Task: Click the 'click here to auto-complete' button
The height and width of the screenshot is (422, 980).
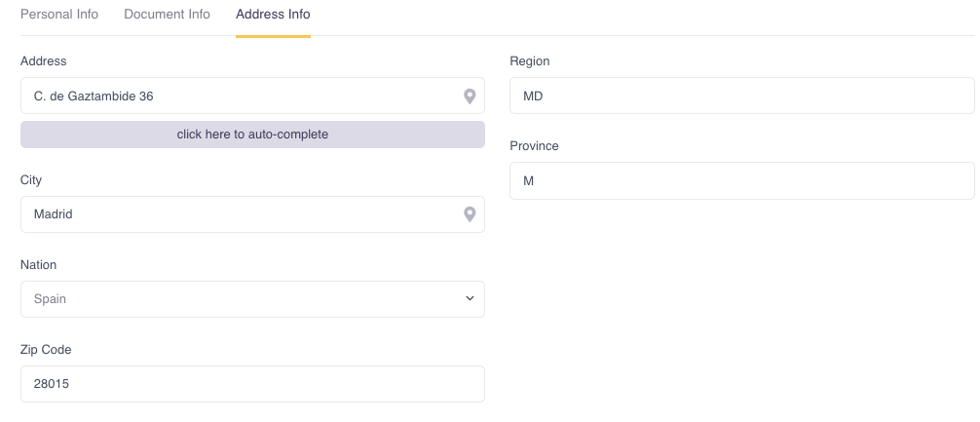Action: 252,134
